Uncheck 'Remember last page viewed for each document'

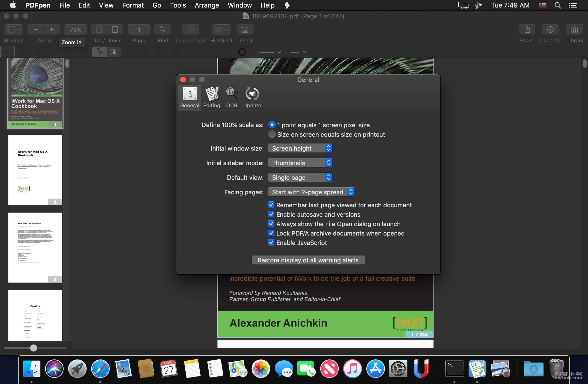click(x=271, y=205)
